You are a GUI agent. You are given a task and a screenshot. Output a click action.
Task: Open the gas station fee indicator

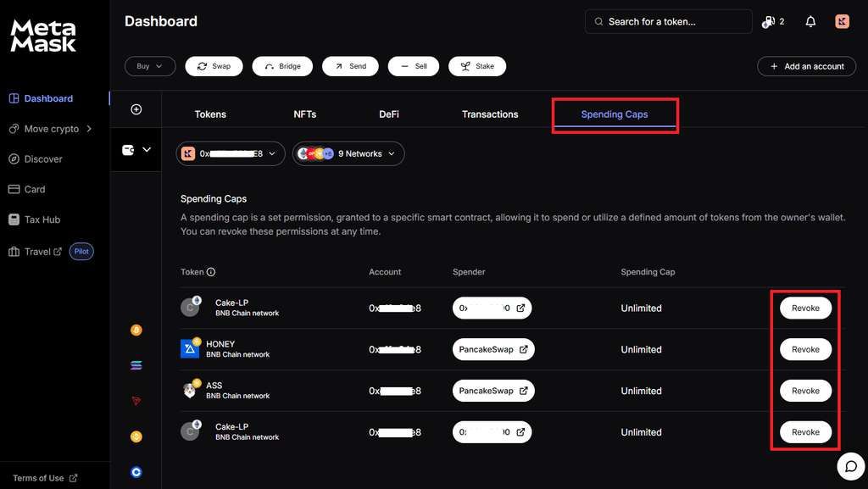(773, 21)
